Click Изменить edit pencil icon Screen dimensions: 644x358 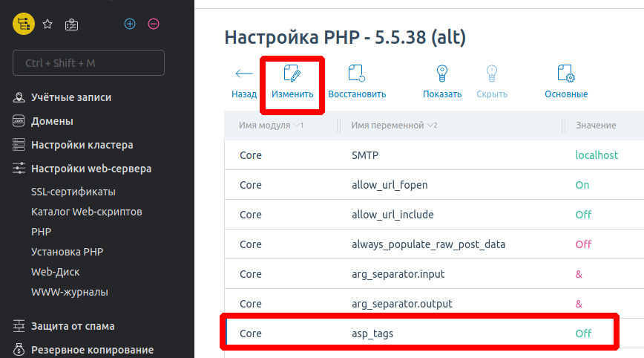(x=292, y=74)
